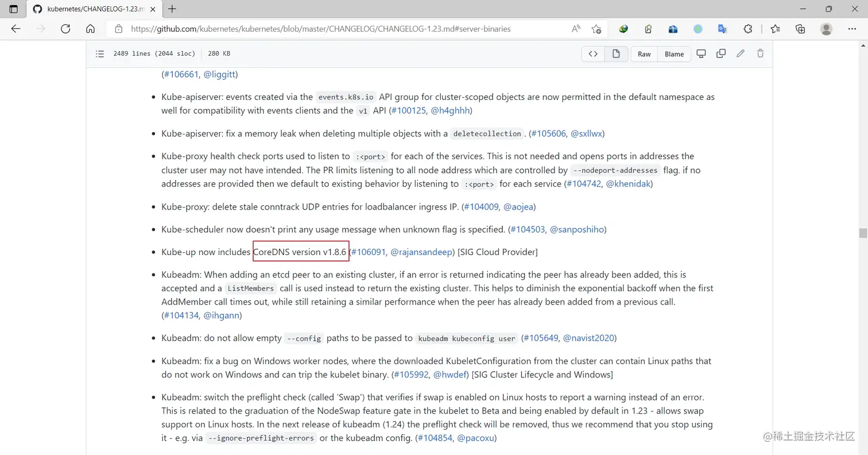The height and width of the screenshot is (455, 868).
Task: Open pull request #100125
Action: coord(409,110)
